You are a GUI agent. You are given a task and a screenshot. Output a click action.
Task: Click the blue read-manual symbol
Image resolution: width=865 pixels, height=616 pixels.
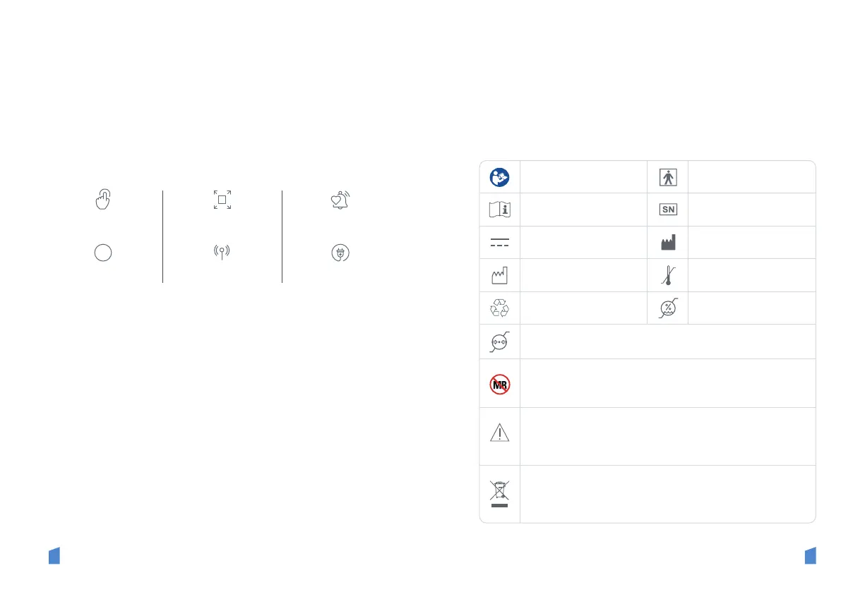(x=500, y=176)
